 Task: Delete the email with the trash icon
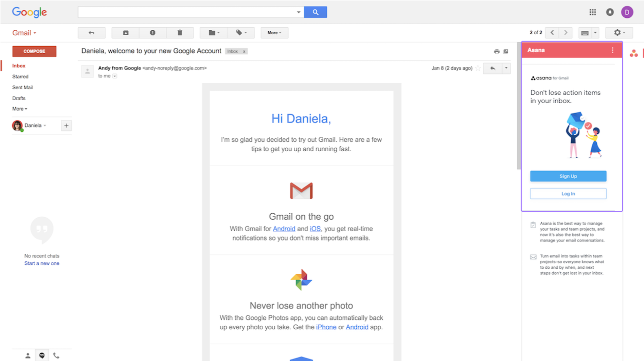[179, 33]
